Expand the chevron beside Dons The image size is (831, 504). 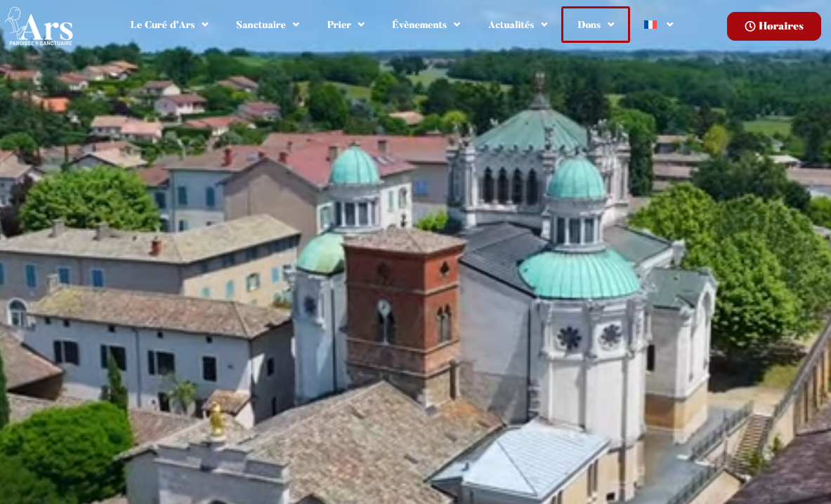point(610,25)
